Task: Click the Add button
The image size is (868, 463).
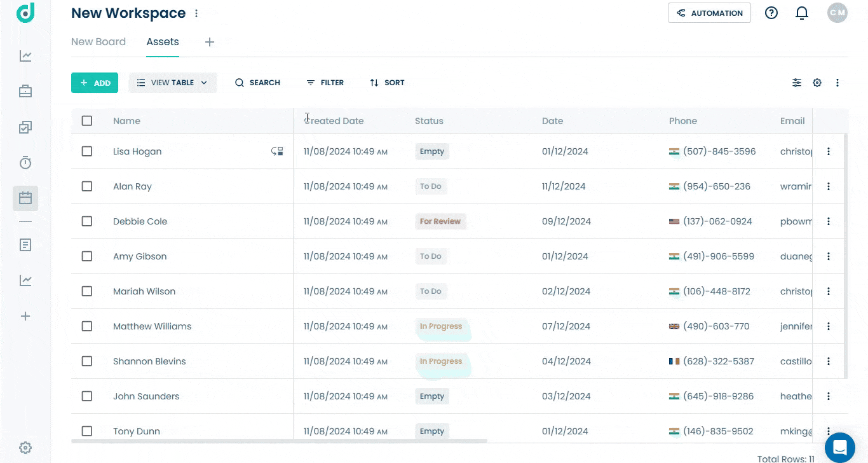Action: [95, 83]
